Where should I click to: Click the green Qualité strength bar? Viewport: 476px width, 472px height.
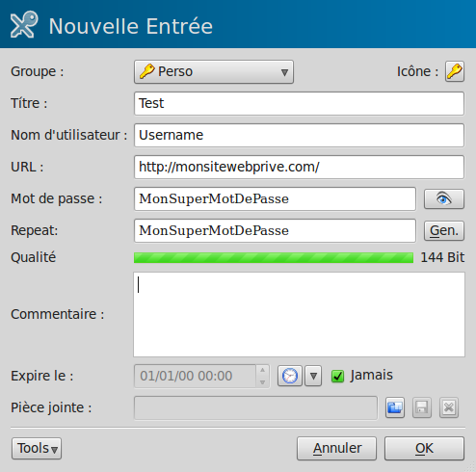[274, 257]
